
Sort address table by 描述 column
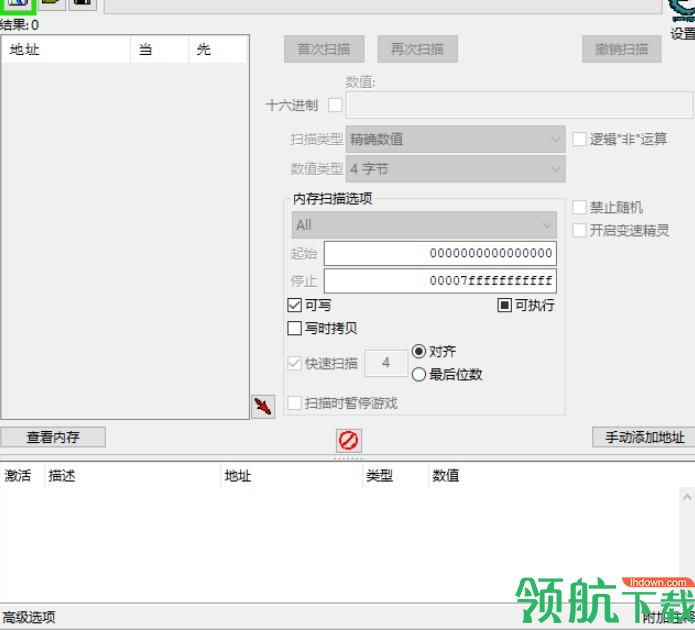pos(133,476)
